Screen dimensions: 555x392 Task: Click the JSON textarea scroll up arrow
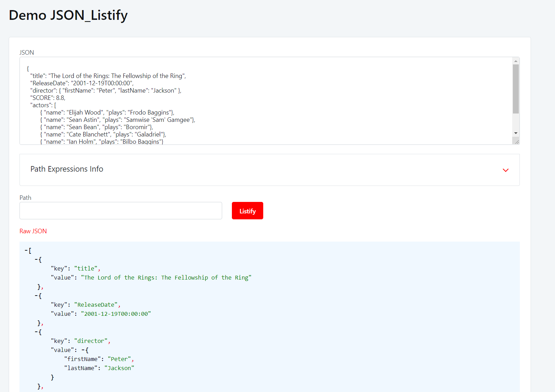(x=516, y=61)
